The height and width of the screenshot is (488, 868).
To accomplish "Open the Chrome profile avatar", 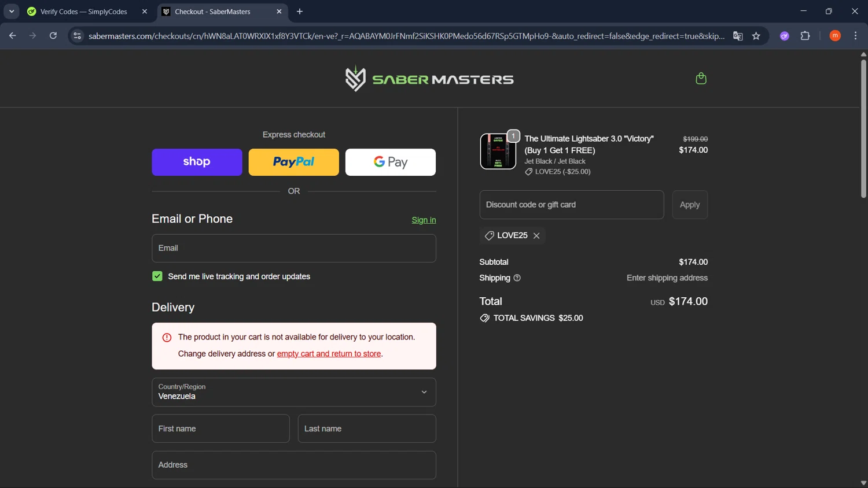I will (835, 36).
